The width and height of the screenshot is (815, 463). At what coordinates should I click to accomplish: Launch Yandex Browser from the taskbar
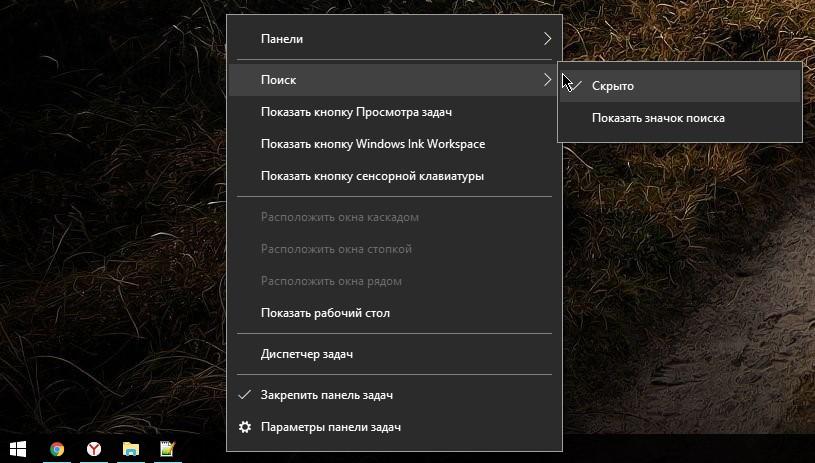93,449
